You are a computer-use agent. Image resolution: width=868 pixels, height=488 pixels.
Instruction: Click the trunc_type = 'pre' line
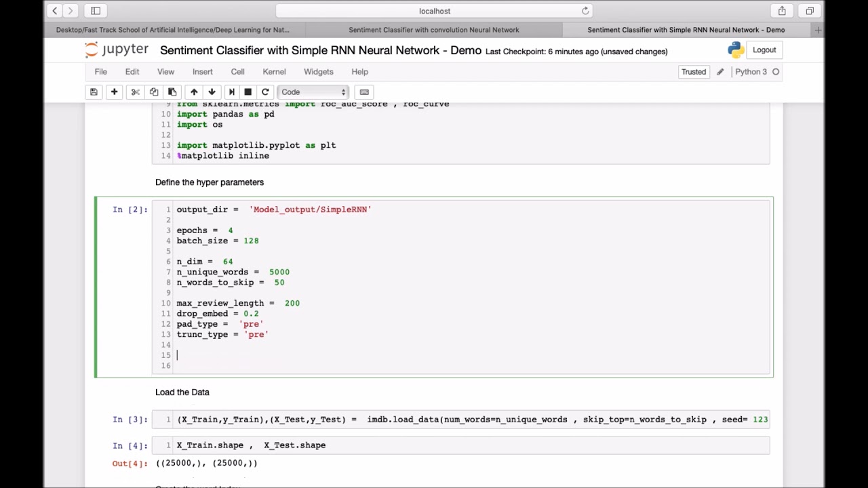tap(222, 335)
